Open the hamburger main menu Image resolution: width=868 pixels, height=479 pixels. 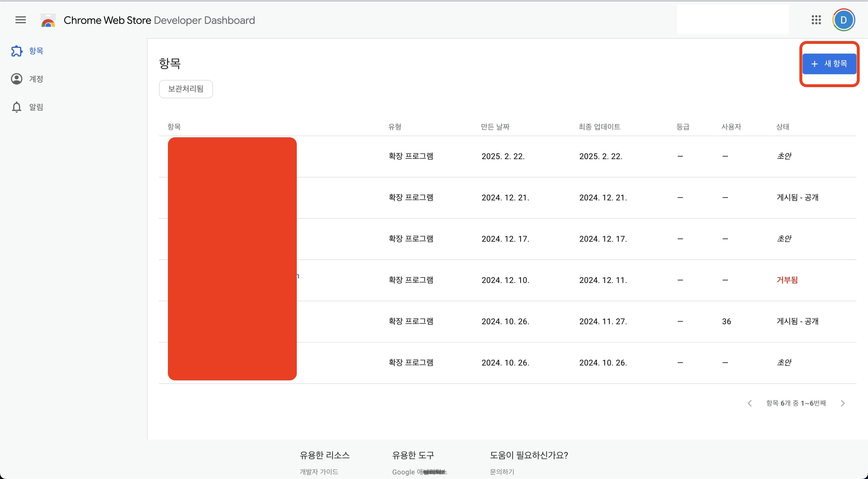click(x=21, y=20)
